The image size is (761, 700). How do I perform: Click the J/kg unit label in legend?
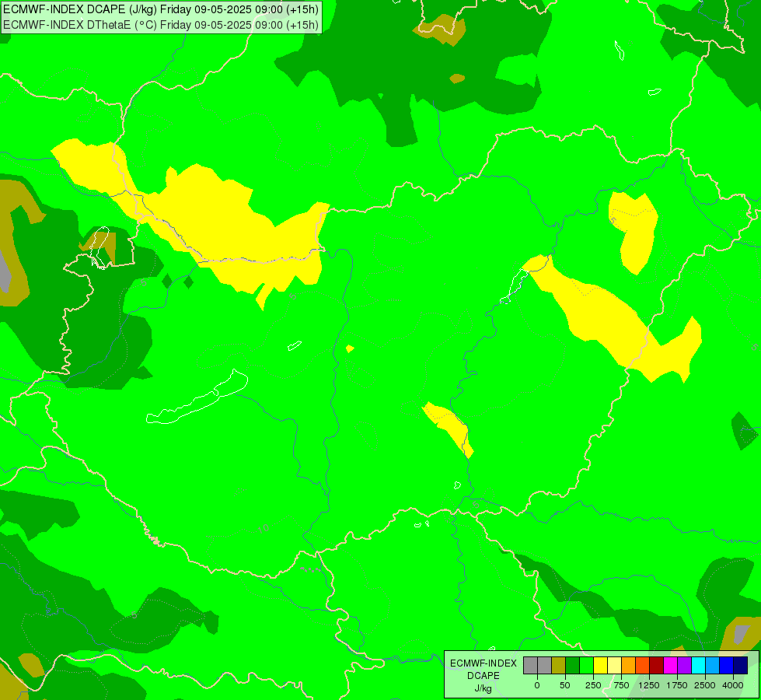tap(483, 688)
